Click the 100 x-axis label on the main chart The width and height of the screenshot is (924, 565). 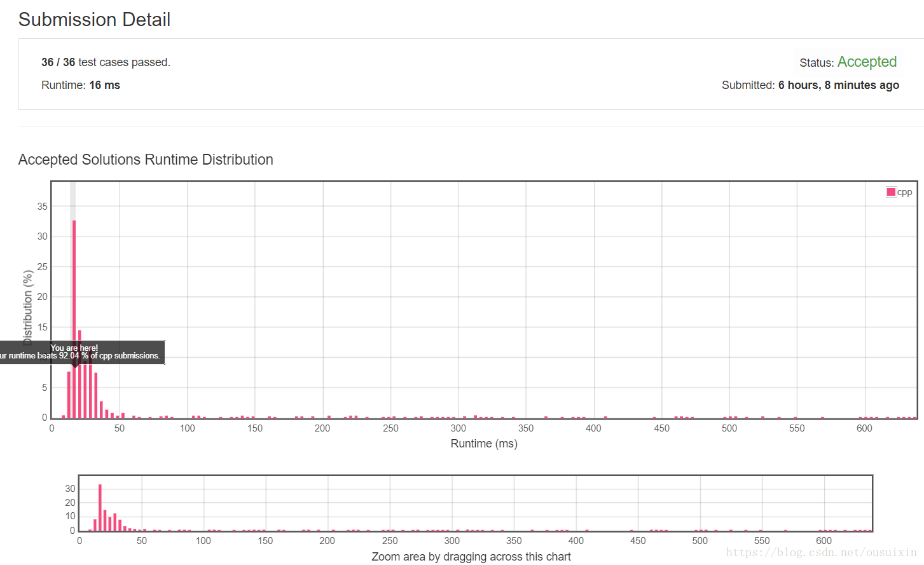(x=187, y=428)
